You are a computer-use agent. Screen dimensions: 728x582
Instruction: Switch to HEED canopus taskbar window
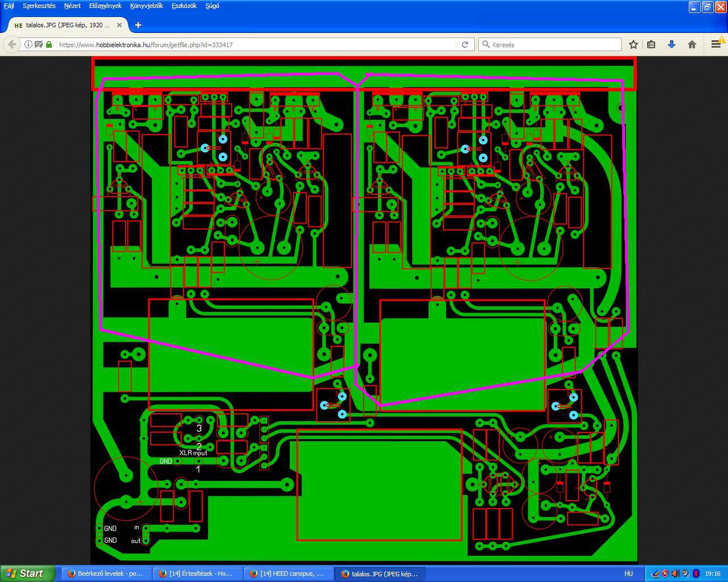coord(288,573)
